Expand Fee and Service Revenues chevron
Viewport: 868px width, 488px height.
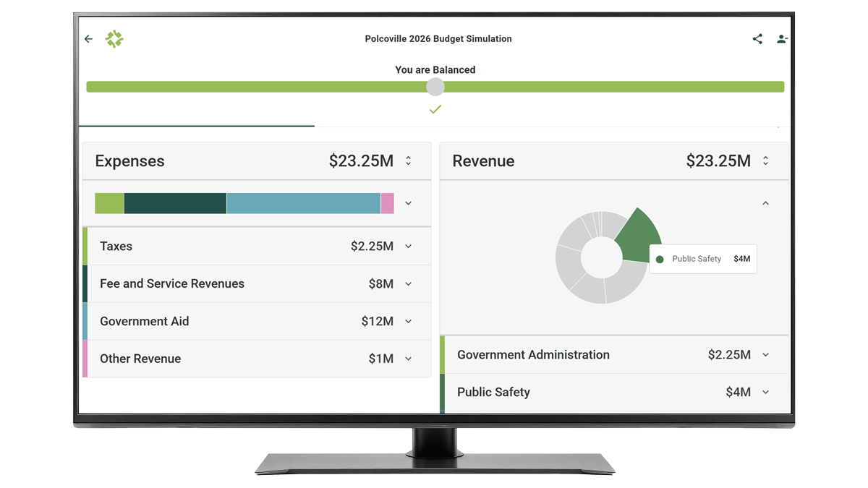tap(409, 284)
